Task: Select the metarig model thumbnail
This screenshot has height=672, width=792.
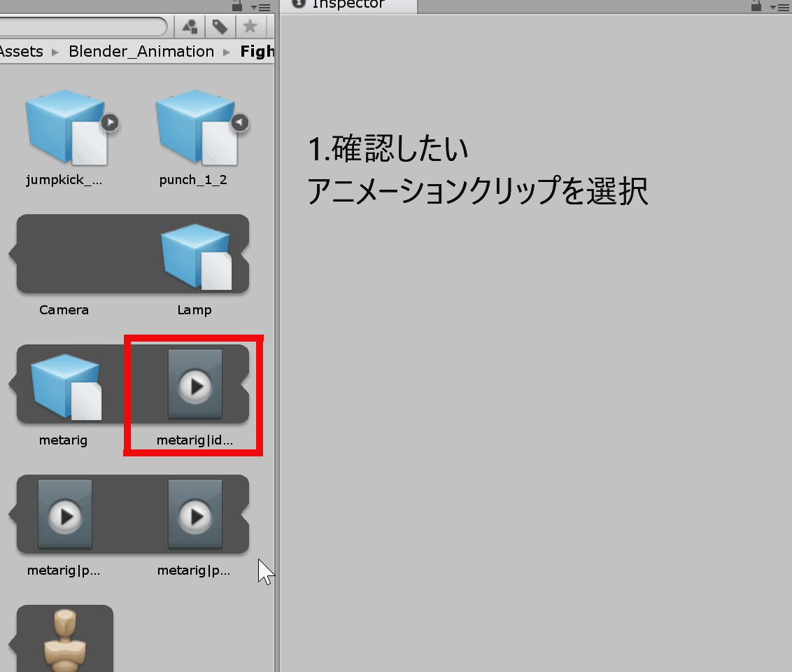Action: tap(64, 384)
